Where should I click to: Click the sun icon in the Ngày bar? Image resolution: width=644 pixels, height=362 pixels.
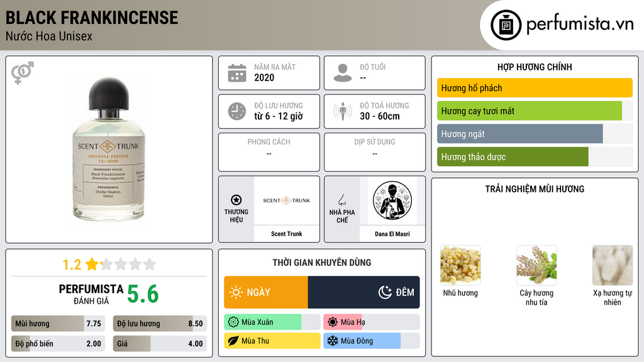236,292
